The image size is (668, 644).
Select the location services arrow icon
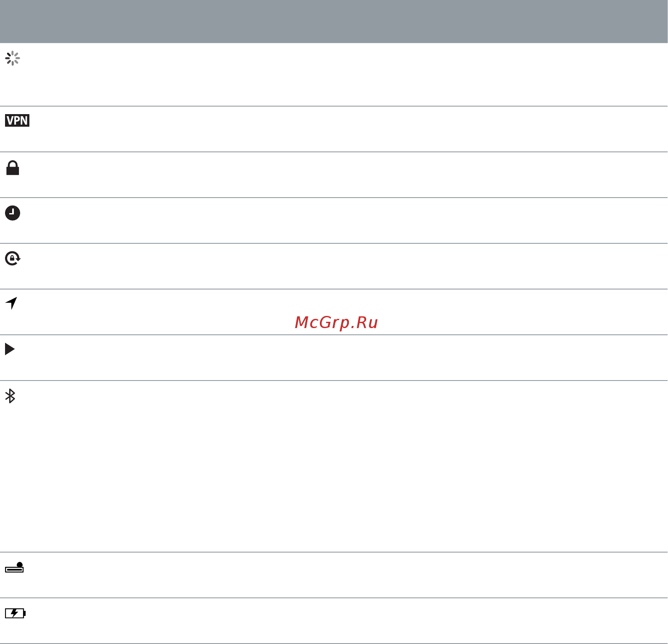click(11, 303)
